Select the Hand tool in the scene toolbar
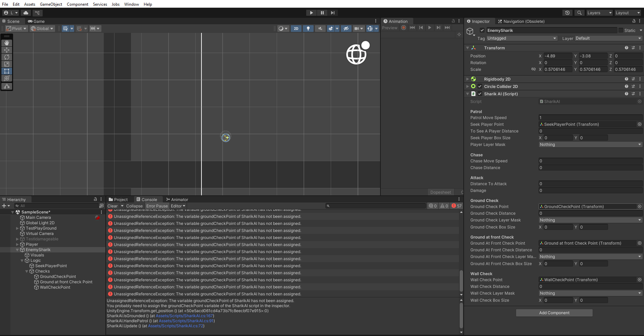This screenshot has width=644, height=336. pyautogui.click(x=7, y=43)
